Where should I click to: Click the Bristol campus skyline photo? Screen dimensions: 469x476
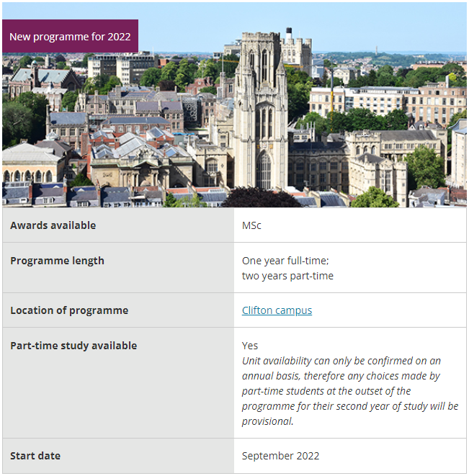pyautogui.click(x=234, y=104)
